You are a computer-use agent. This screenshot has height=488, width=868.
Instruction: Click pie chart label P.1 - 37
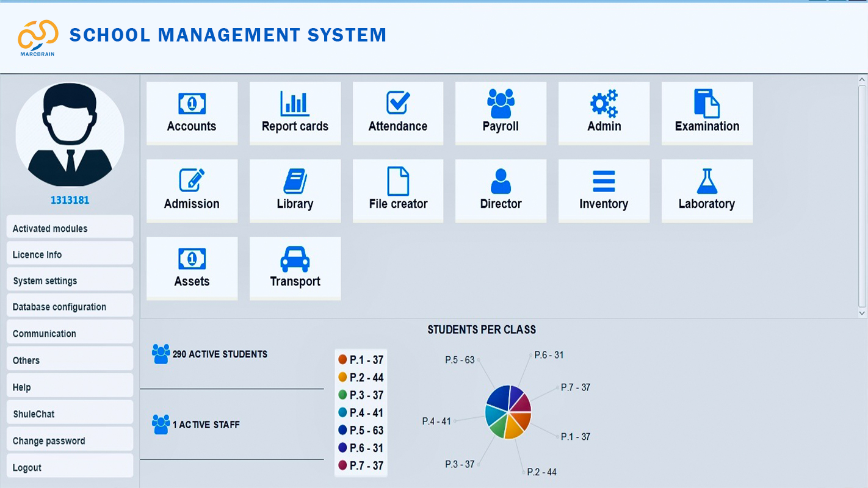click(576, 437)
